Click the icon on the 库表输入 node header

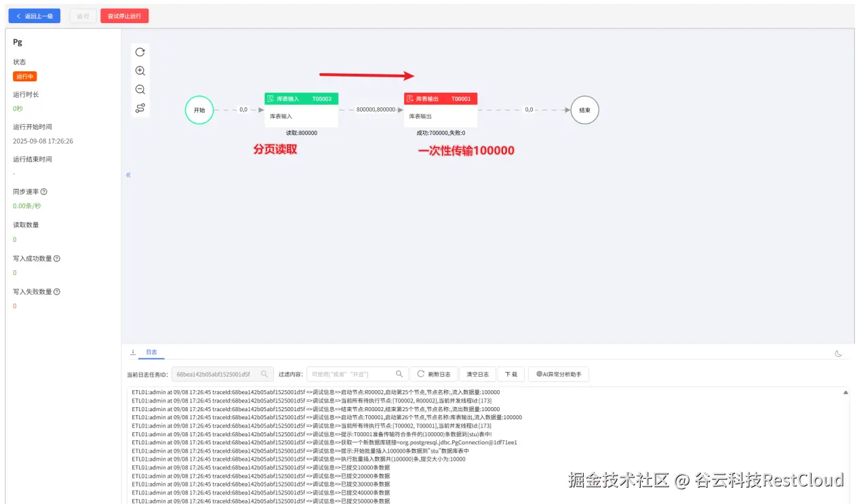pyautogui.click(x=271, y=99)
